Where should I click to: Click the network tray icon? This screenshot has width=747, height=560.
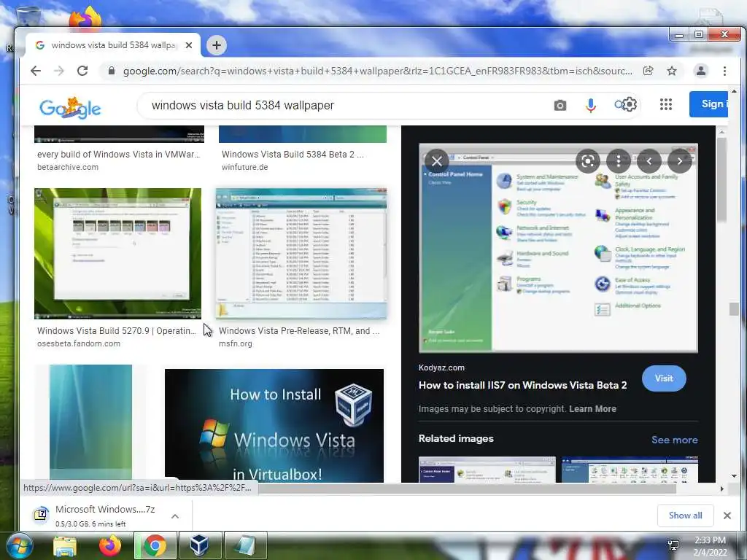pos(673,545)
